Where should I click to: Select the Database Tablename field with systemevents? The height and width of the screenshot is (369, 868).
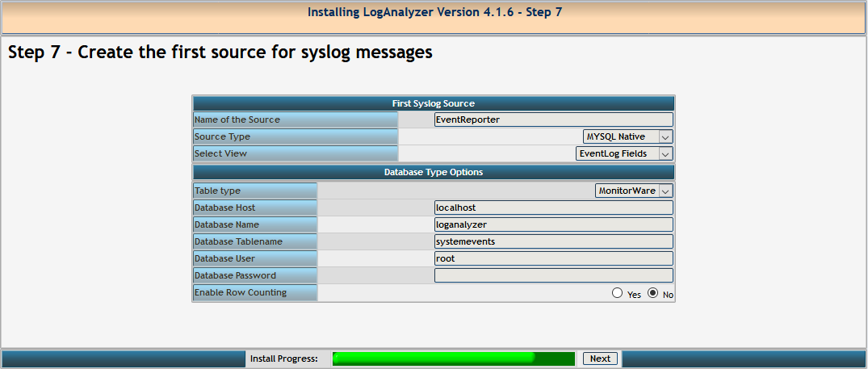click(x=553, y=241)
